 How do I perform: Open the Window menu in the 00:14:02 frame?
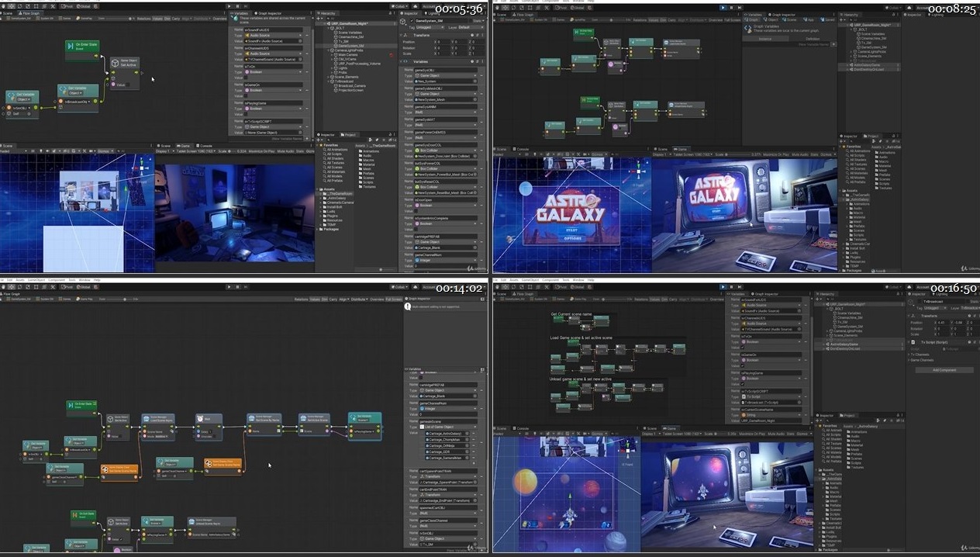(84, 279)
